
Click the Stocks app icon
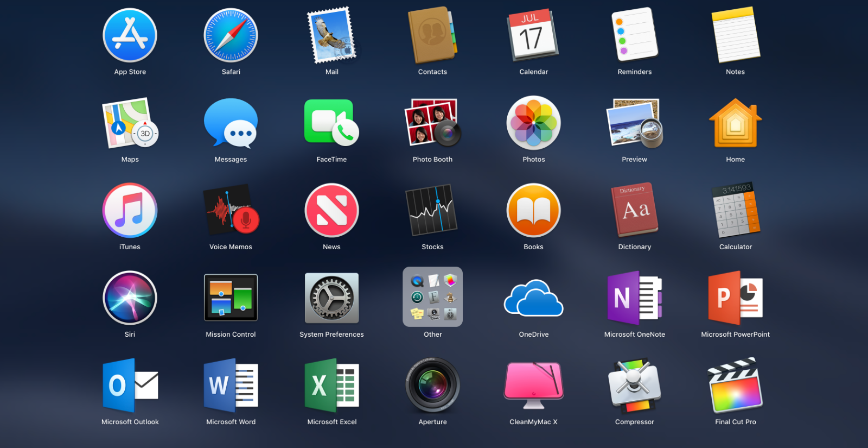pyautogui.click(x=432, y=210)
